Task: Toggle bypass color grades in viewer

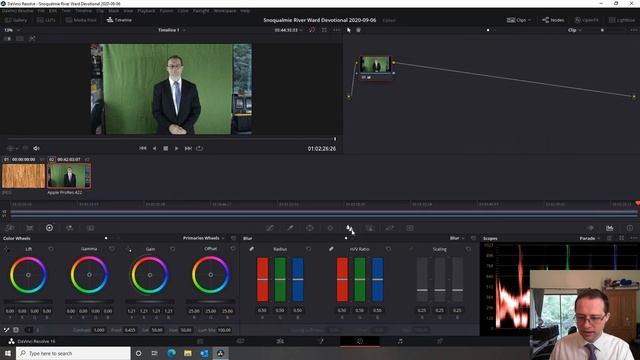Action: pyautogui.click(x=312, y=30)
